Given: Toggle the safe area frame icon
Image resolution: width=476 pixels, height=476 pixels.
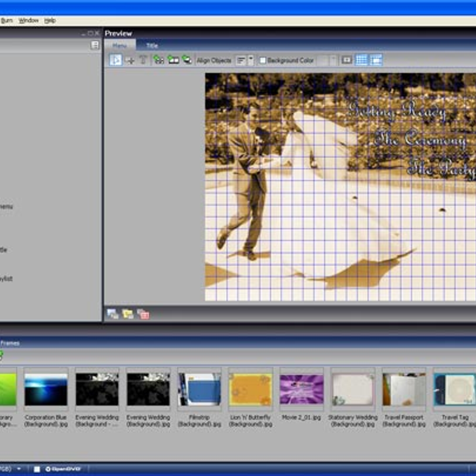Looking at the screenshot, I should tap(347, 60).
